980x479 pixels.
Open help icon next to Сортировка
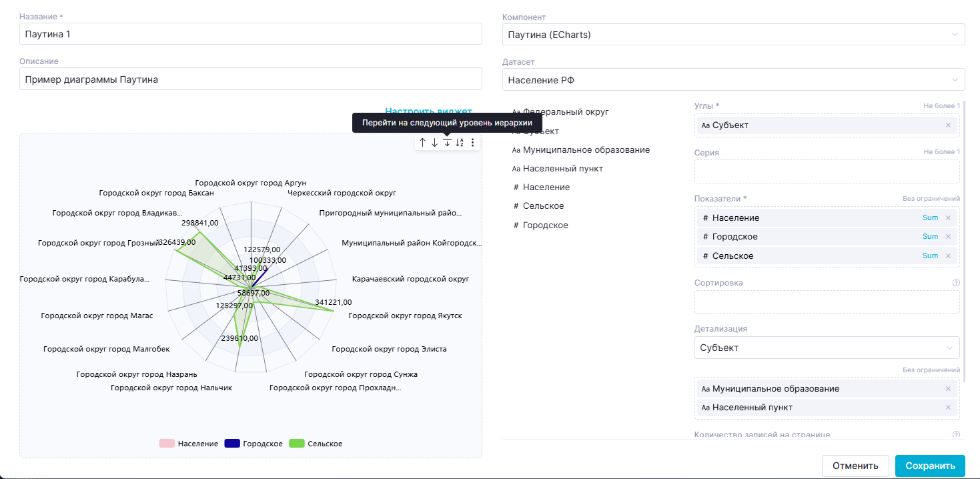(956, 283)
